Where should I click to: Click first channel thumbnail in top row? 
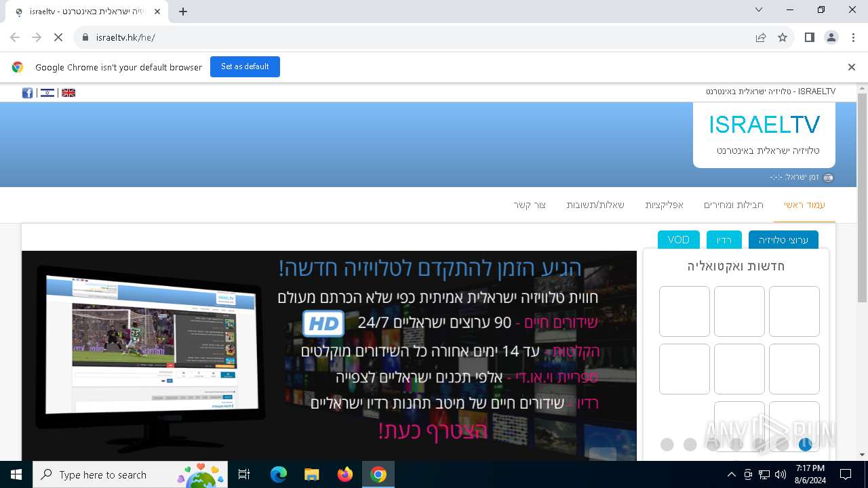coord(794,311)
